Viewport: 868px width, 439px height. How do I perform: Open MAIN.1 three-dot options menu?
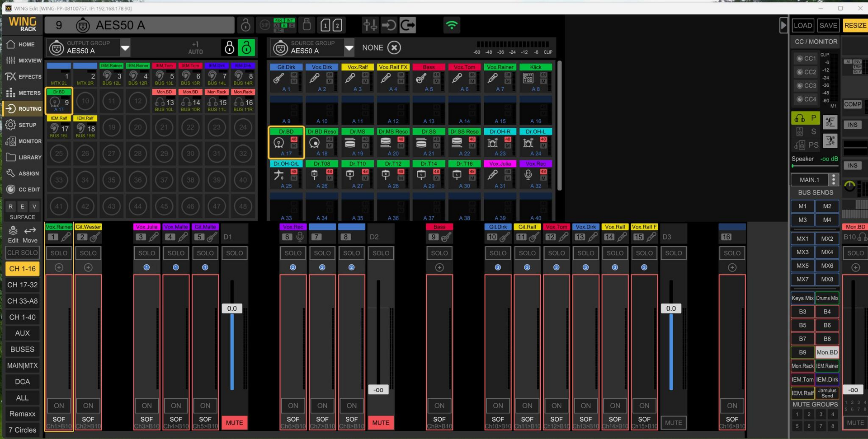[x=834, y=180]
